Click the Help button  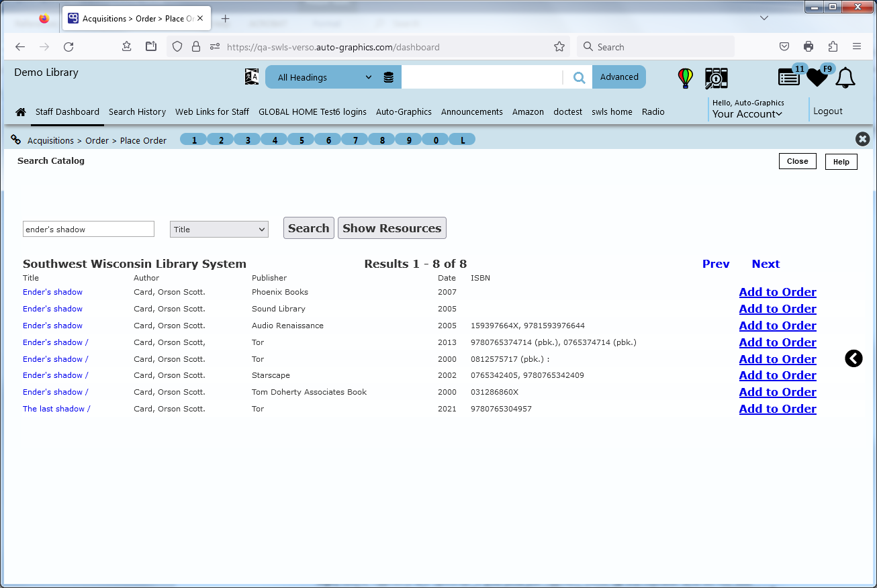pyautogui.click(x=841, y=162)
